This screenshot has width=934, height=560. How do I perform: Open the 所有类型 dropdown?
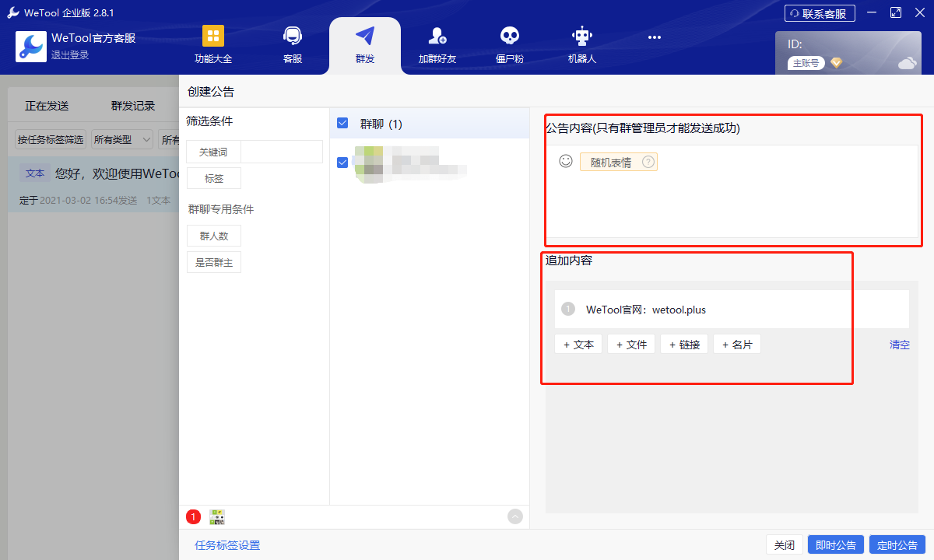click(x=122, y=140)
